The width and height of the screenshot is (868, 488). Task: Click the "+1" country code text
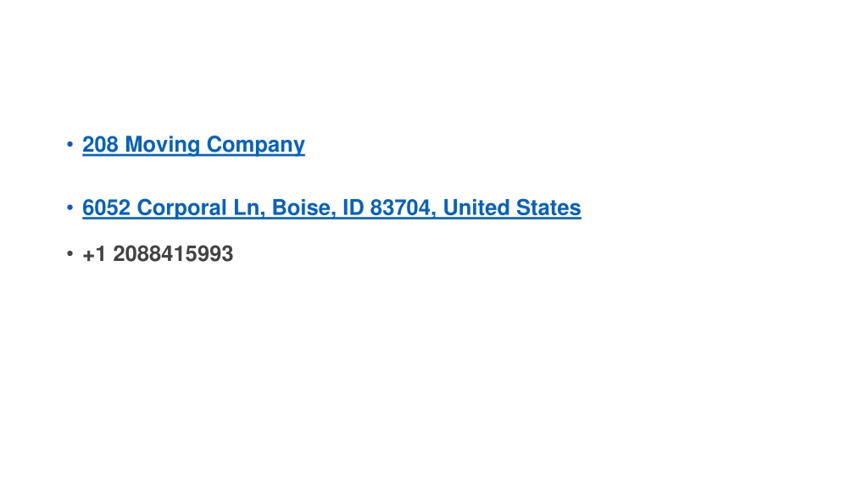point(94,254)
